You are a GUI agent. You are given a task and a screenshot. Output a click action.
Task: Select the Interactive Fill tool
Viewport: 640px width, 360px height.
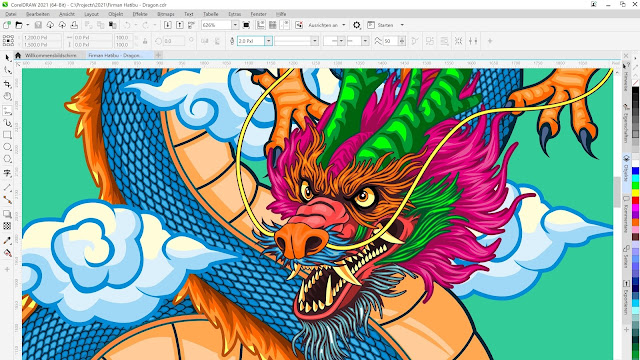point(7,253)
